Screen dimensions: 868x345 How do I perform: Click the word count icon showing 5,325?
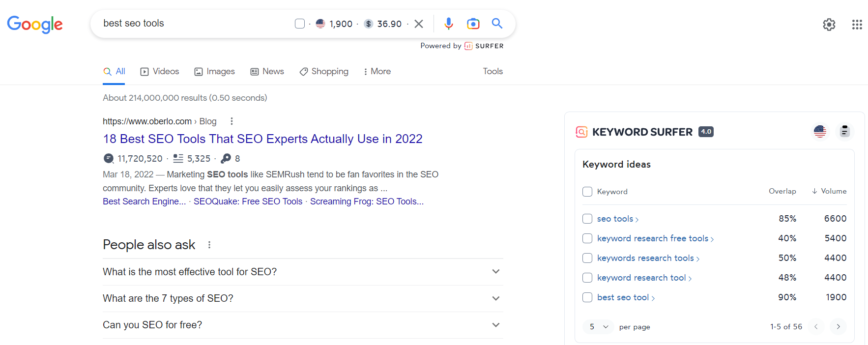pyautogui.click(x=178, y=158)
